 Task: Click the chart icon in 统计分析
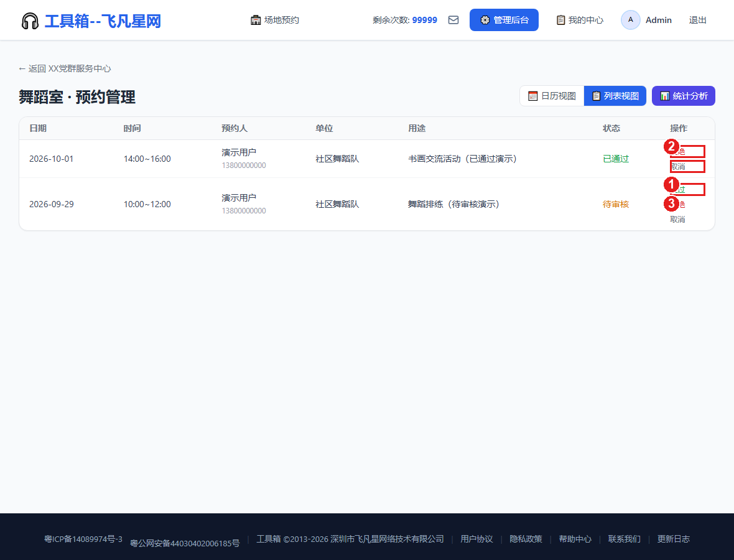pyautogui.click(x=665, y=96)
